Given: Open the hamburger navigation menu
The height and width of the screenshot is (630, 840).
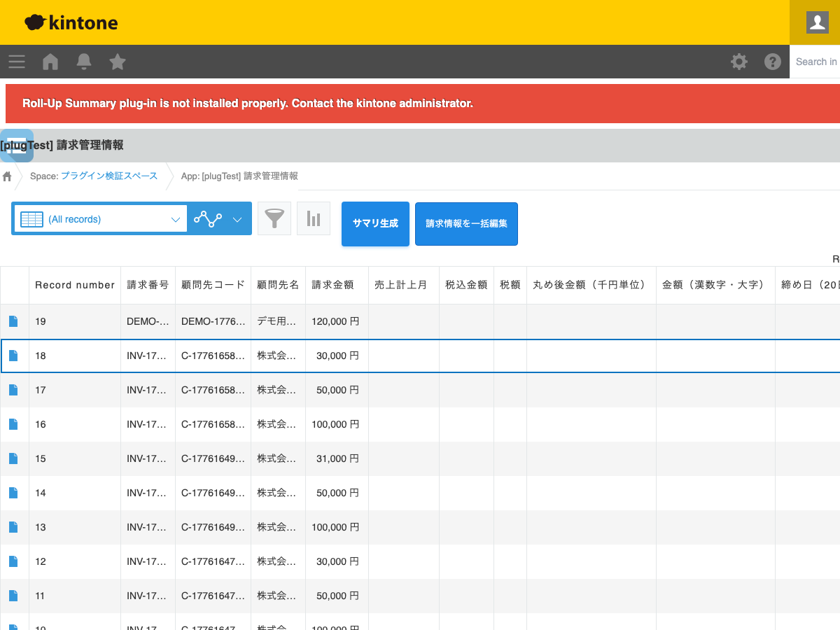Looking at the screenshot, I should point(17,62).
